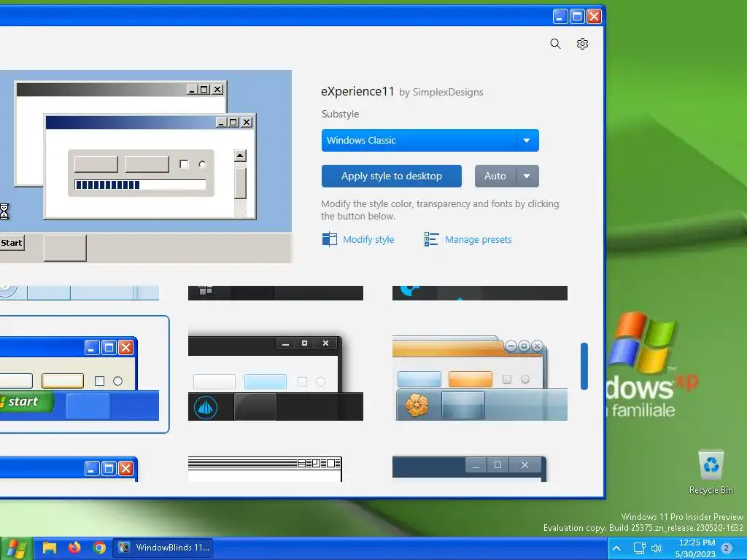
Task: Launch File Explorer from the taskbar
Action: pos(50,548)
